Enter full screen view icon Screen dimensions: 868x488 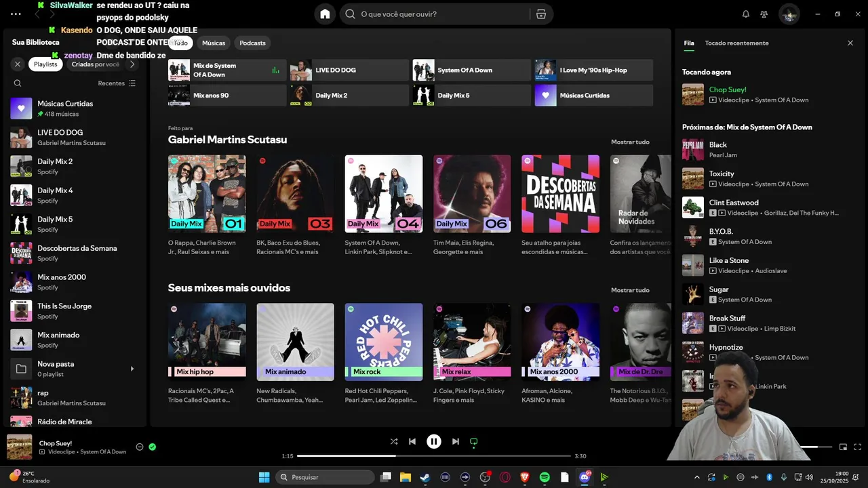point(857,447)
